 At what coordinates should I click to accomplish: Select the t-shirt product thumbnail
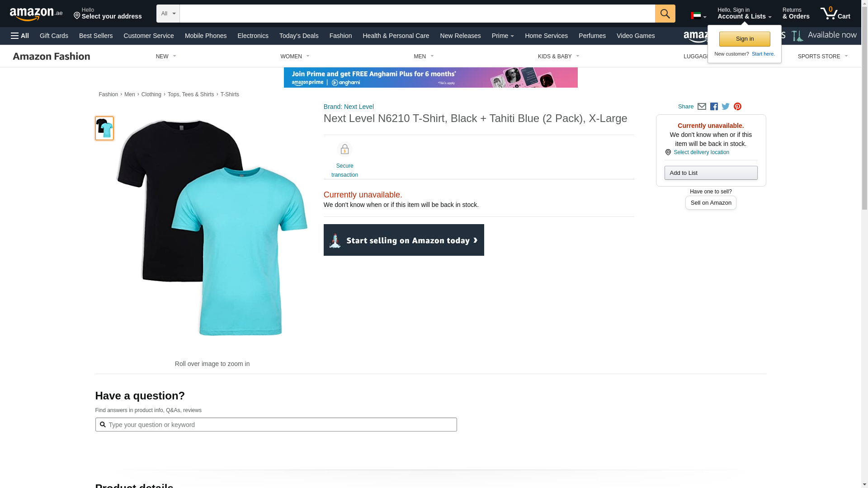104,128
